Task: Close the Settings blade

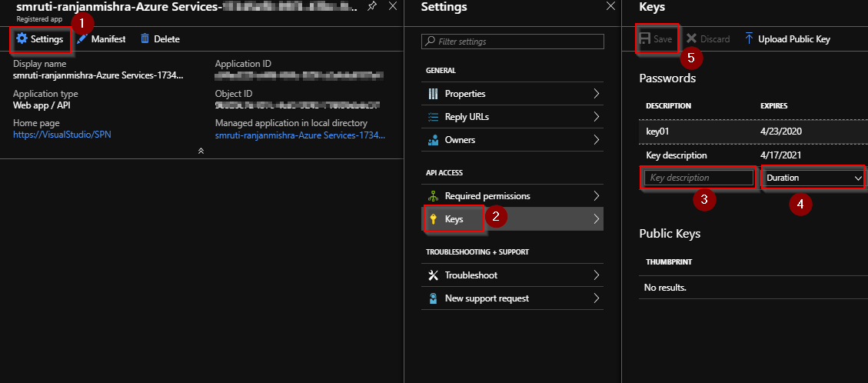Action: coord(610,6)
